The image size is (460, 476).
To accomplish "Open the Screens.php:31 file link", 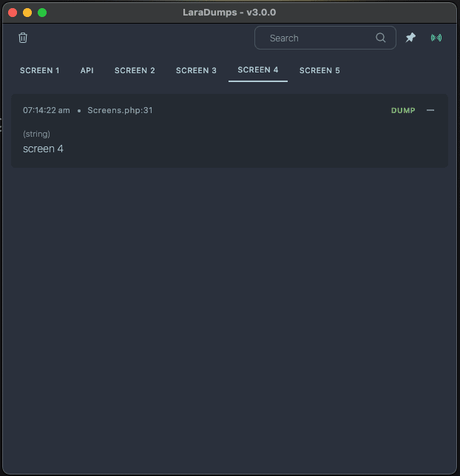I will [120, 110].
